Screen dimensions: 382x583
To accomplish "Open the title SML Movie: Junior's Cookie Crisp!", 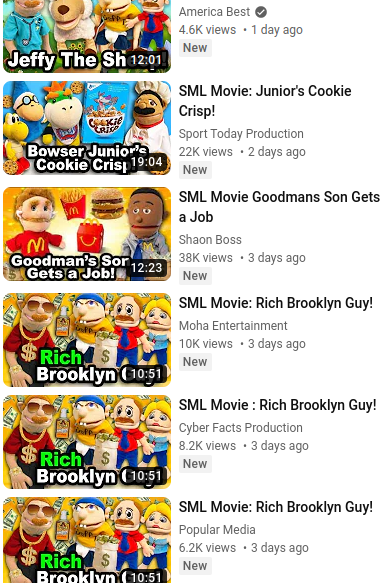I will click(x=265, y=101).
